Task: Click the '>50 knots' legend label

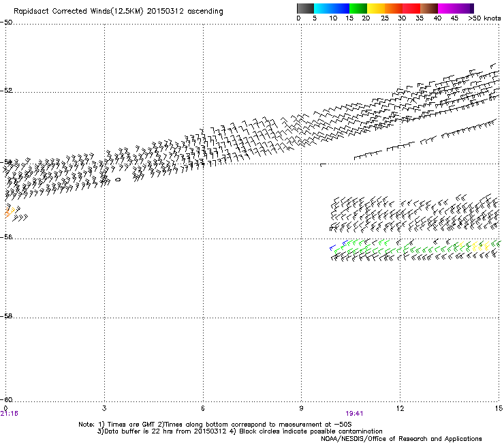Action: pyautogui.click(x=484, y=18)
